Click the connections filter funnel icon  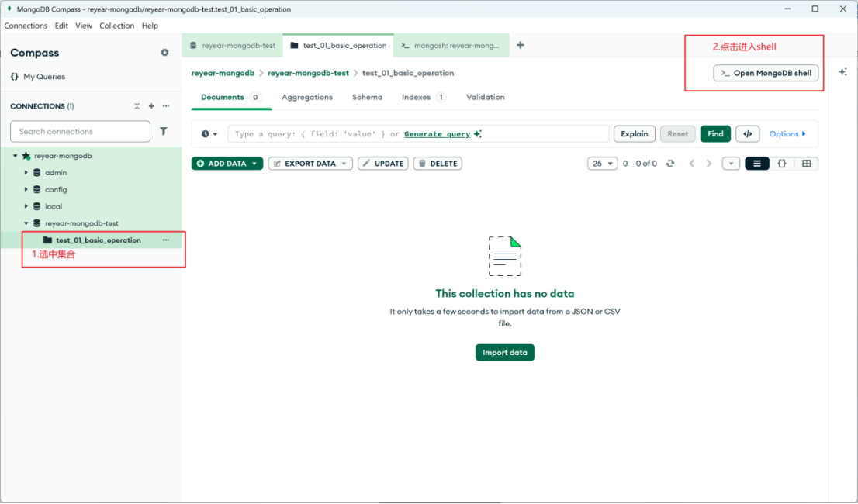(x=164, y=131)
